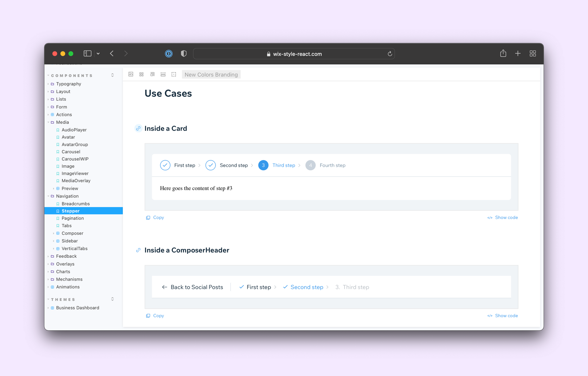The height and width of the screenshot is (376, 588).
Task: Reload the page with refresh icon
Action: click(x=390, y=54)
